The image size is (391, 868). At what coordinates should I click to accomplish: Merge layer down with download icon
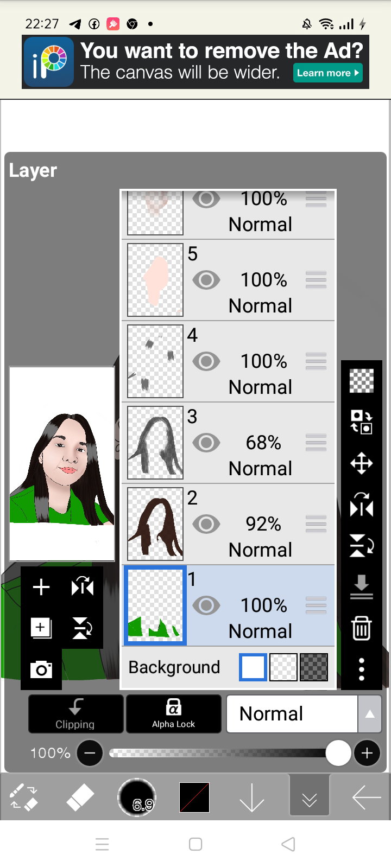click(361, 587)
